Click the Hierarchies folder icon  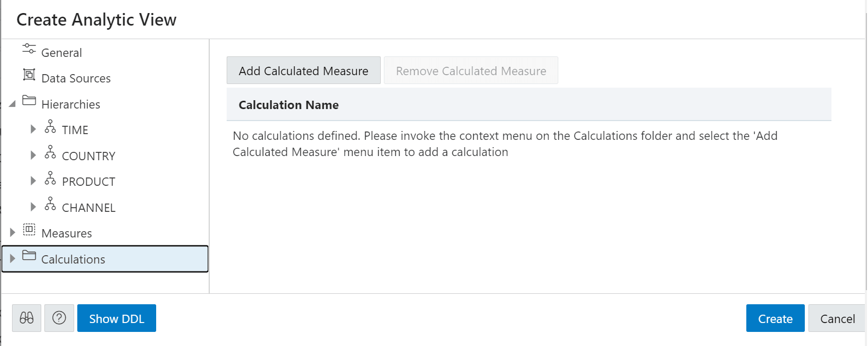(x=29, y=100)
